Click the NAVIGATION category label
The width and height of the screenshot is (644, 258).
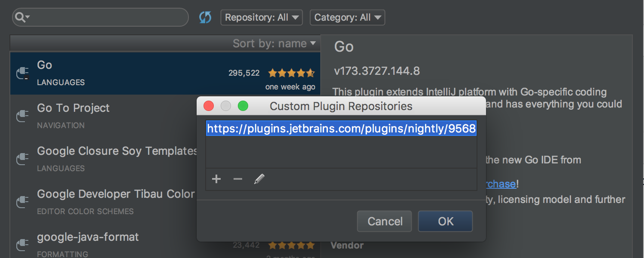coord(61,126)
